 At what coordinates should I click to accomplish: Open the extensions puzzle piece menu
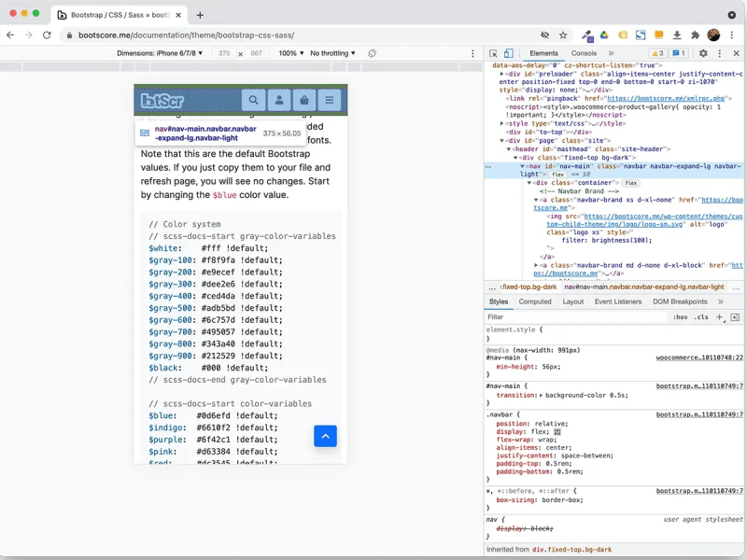pos(695,35)
